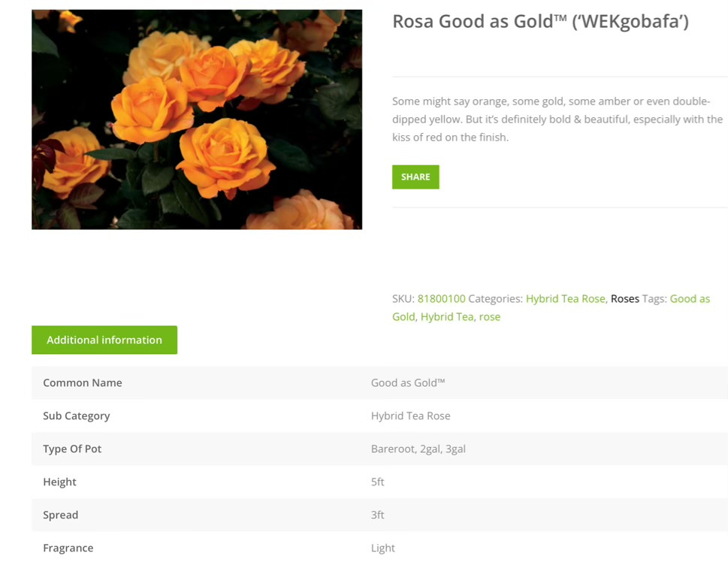The height and width of the screenshot is (562, 728).
Task: Click the SKU number 81800100
Action: click(442, 298)
